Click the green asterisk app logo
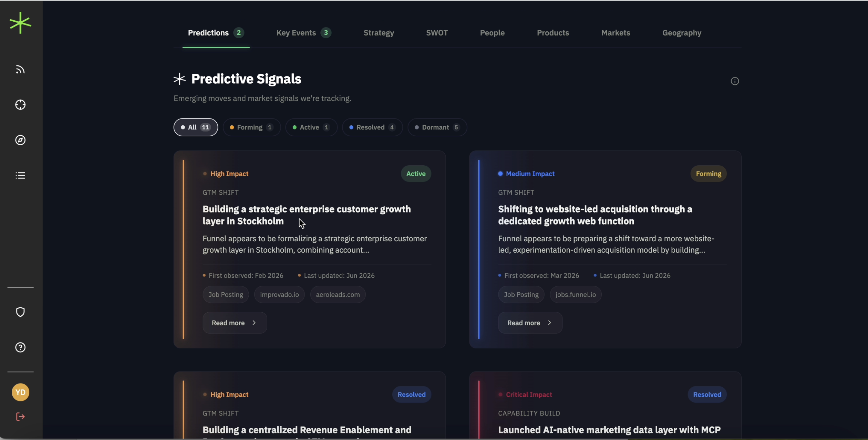Image resolution: width=868 pixels, height=440 pixels. pyautogui.click(x=20, y=23)
